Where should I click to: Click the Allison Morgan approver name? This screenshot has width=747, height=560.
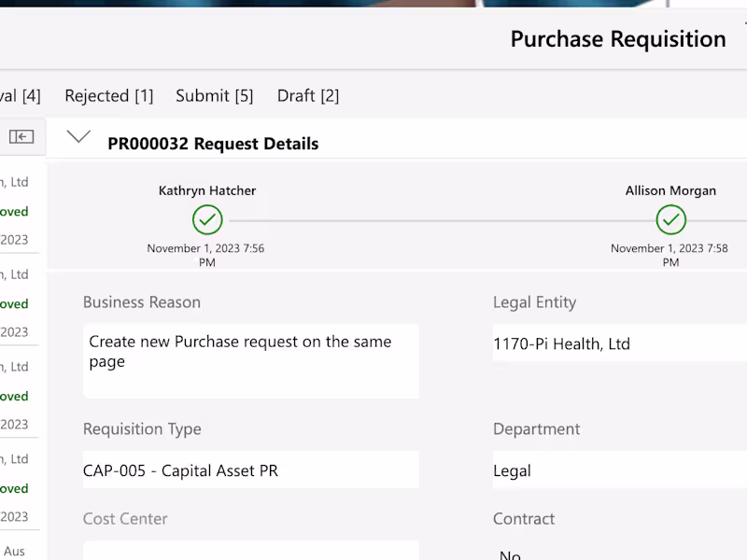coord(670,190)
